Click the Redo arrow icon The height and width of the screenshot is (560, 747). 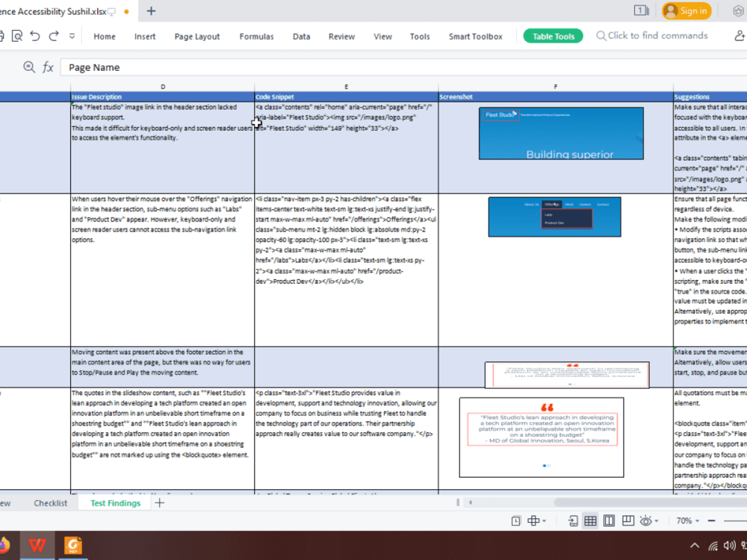(x=54, y=36)
